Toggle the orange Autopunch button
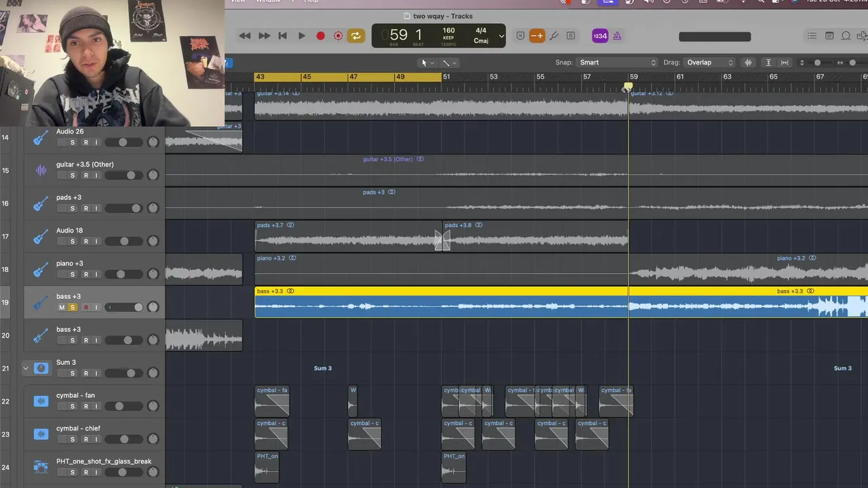Viewport: 868px width, 488px height. (537, 36)
